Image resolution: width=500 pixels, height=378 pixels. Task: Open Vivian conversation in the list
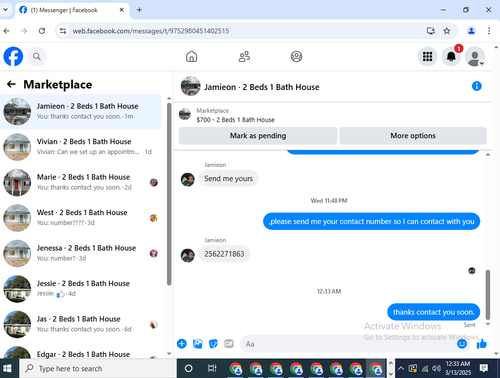coord(81,147)
